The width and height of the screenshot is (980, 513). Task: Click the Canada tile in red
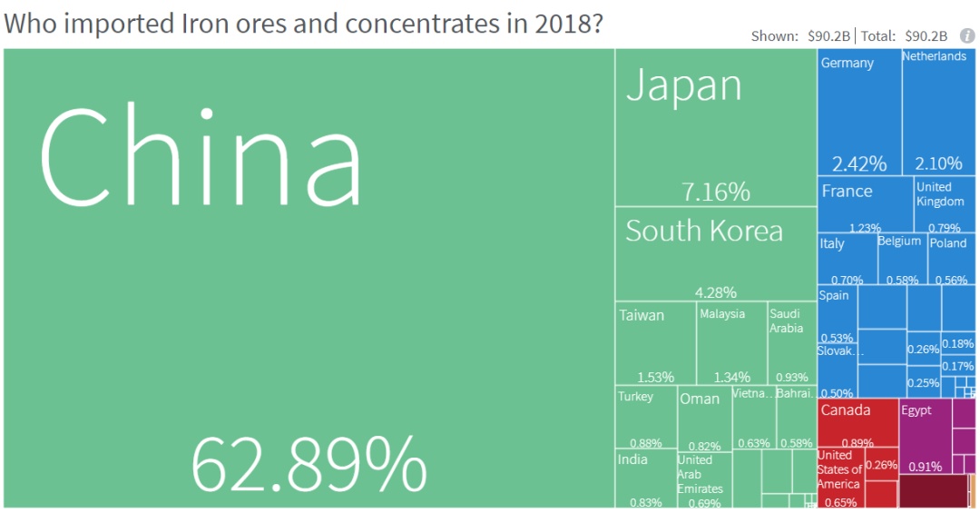tap(857, 424)
